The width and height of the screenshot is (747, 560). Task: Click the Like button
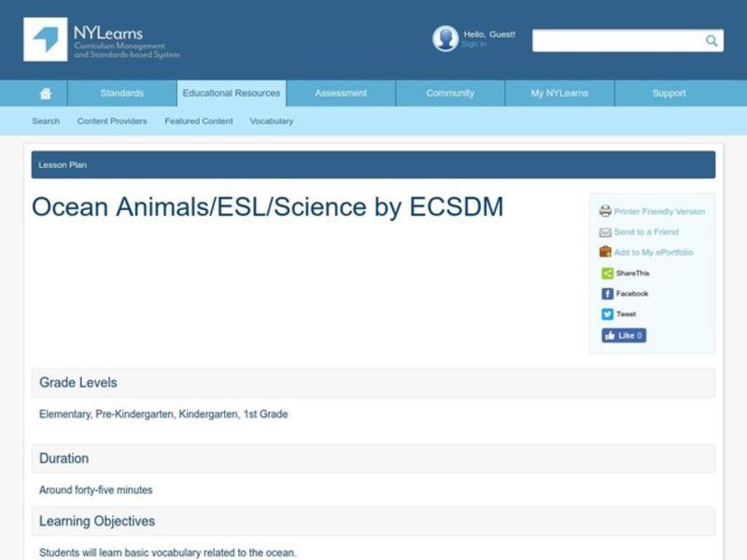click(x=623, y=335)
